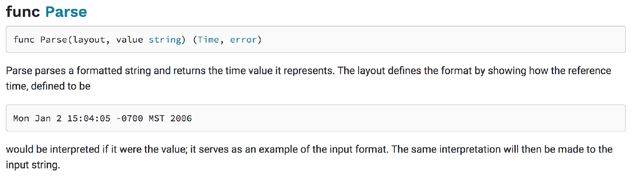
Task: Click the layout parameter in the signature
Action: [x=89, y=40]
